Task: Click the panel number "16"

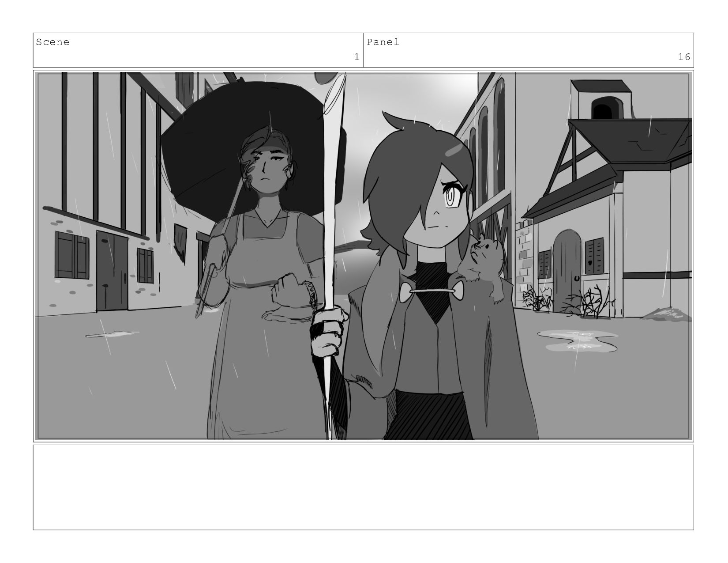Action: (x=684, y=57)
